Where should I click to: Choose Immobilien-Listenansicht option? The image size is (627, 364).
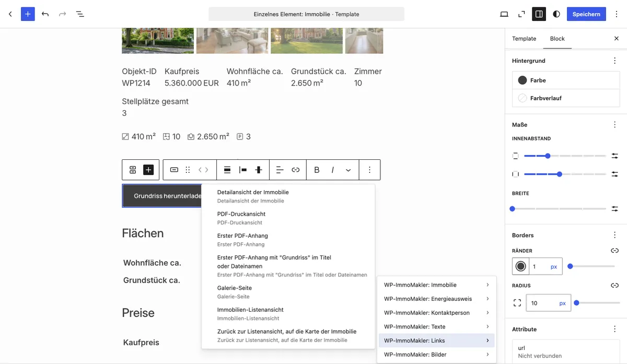pyautogui.click(x=288, y=314)
